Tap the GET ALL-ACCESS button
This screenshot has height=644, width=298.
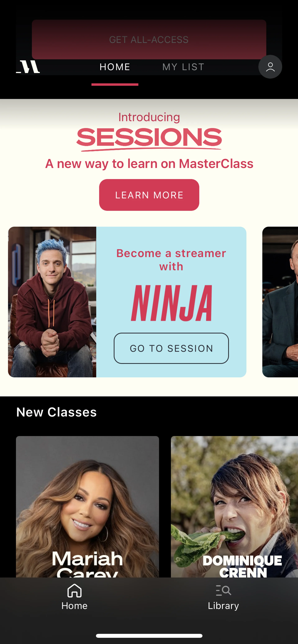pyautogui.click(x=149, y=40)
